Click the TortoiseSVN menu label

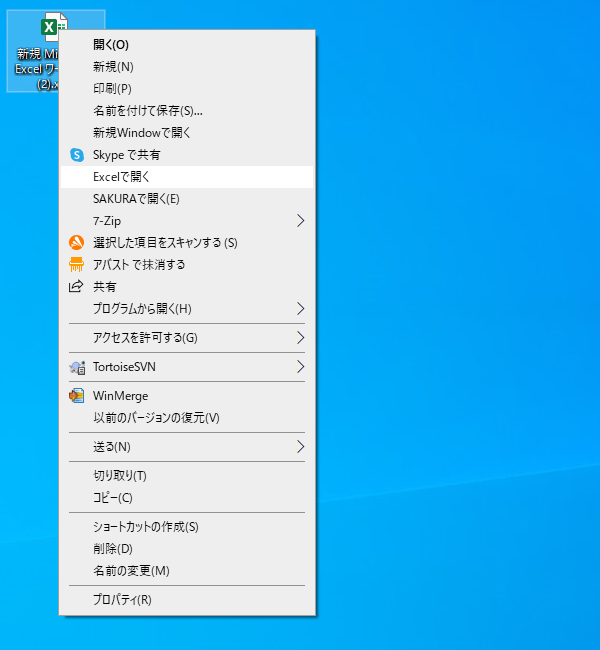coord(124,366)
